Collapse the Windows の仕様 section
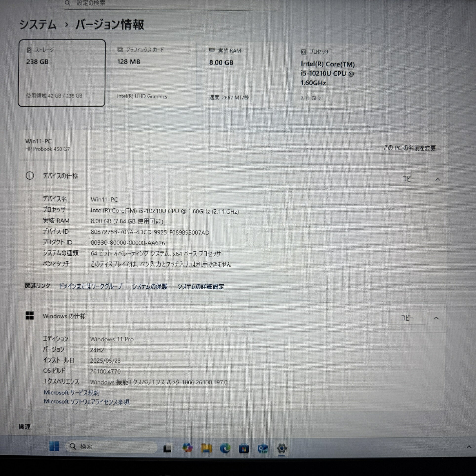Image resolution: width=476 pixels, height=476 pixels. tap(436, 318)
